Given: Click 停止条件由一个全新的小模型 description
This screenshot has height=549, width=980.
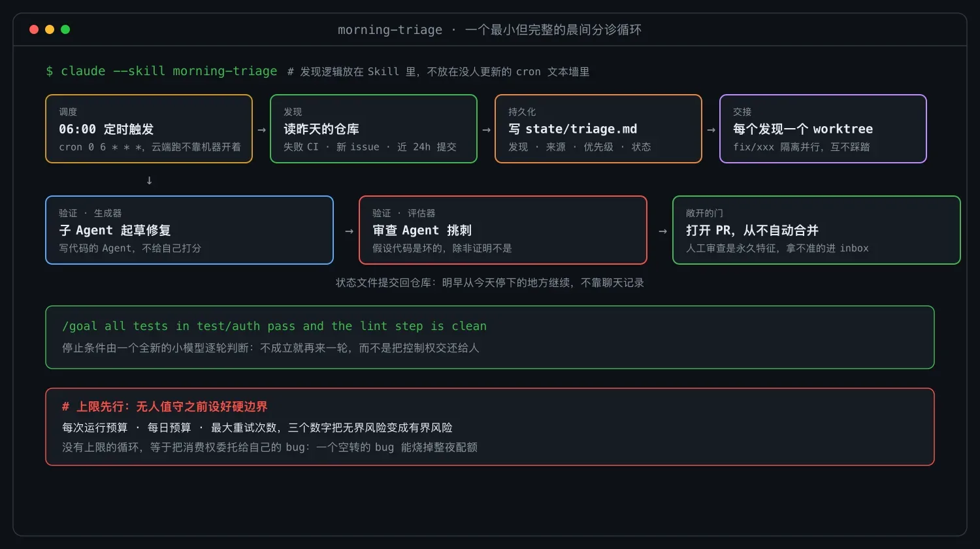Looking at the screenshot, I should (270, 348).
